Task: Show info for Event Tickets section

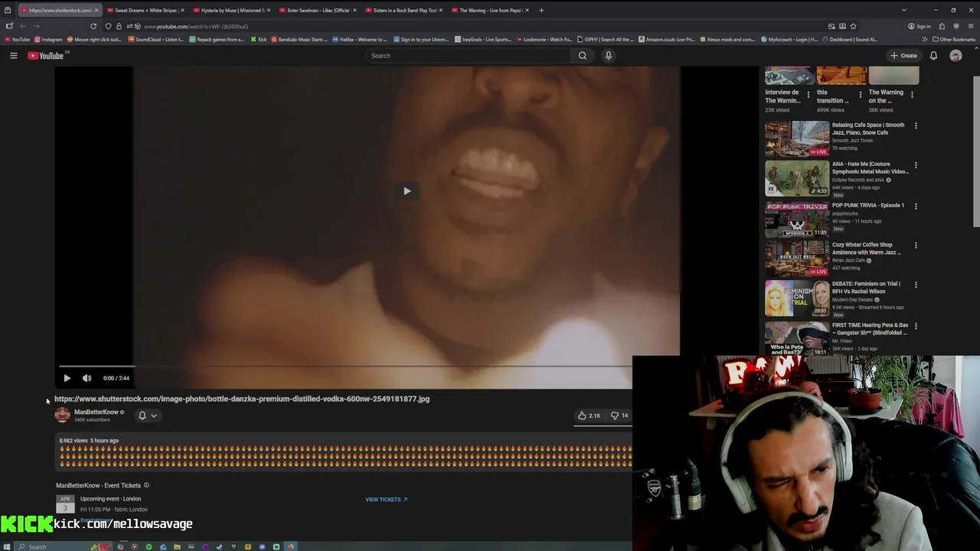Action: (146, 485)
